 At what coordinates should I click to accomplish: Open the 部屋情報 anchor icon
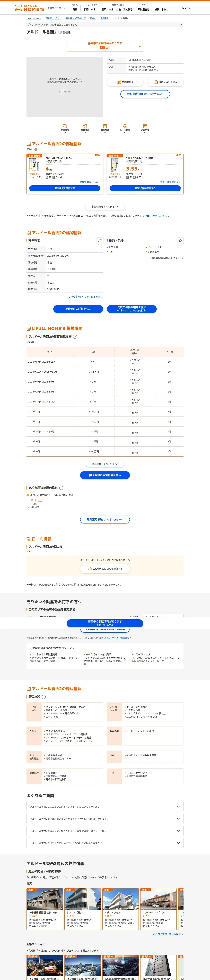coord(65,126)
